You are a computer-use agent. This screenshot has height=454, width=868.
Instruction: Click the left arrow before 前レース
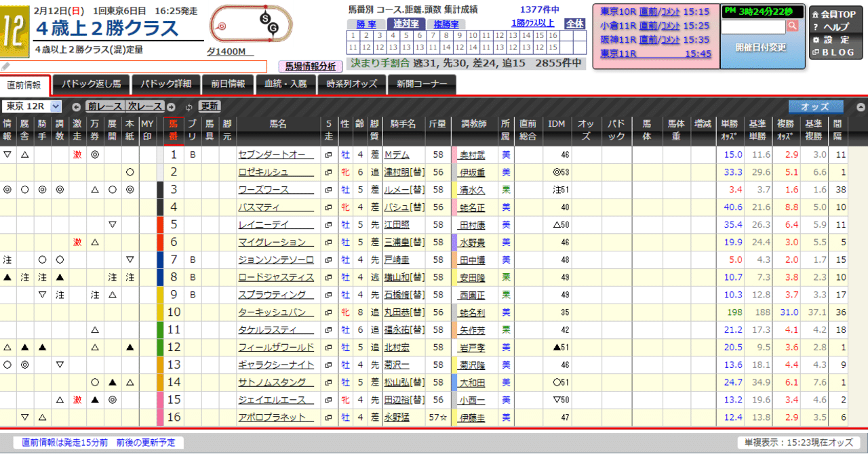point(76,106)
